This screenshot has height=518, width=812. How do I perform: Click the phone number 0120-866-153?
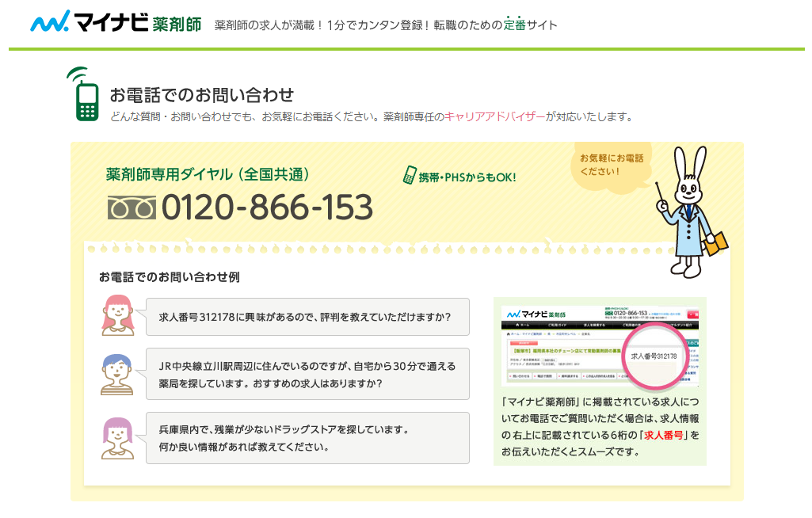pyautogui.click(x=267, y=208)
